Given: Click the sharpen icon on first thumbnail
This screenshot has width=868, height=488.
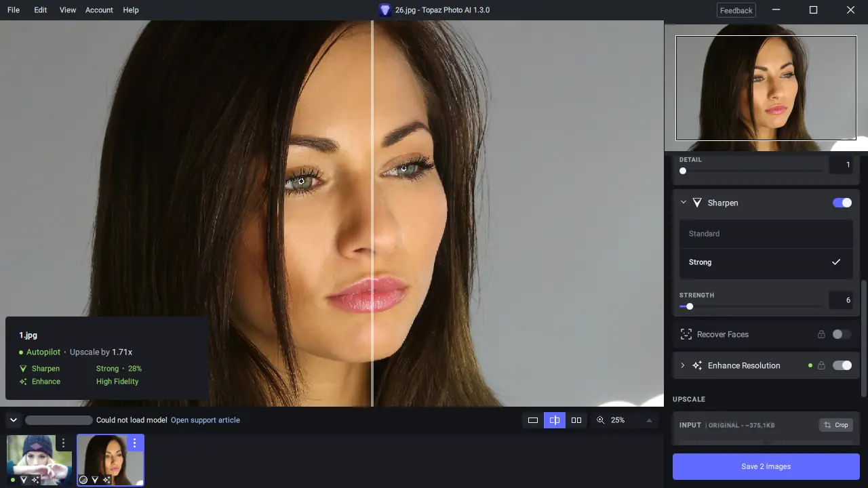Looking at the screenshot, I should tap(24, 480).
